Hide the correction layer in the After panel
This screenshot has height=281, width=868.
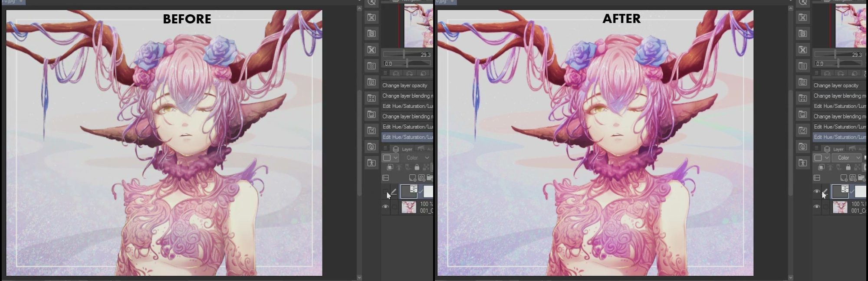pos(816,191)
